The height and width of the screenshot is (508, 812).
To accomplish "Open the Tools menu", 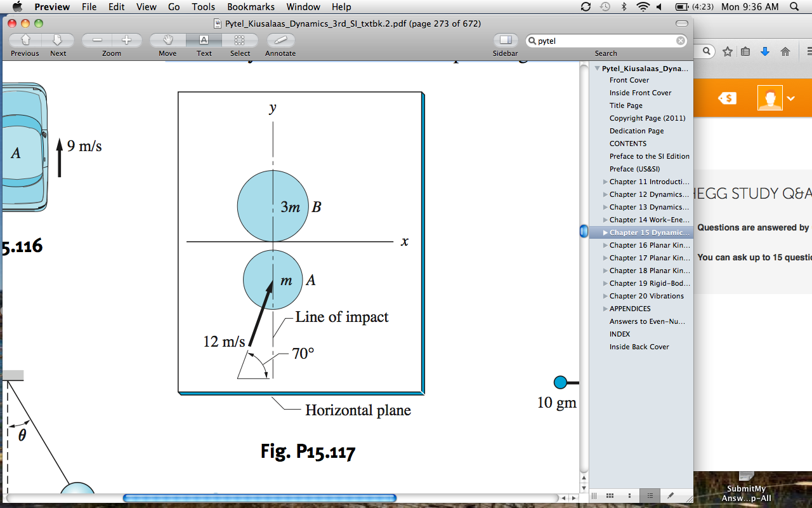I will (202, 7).
